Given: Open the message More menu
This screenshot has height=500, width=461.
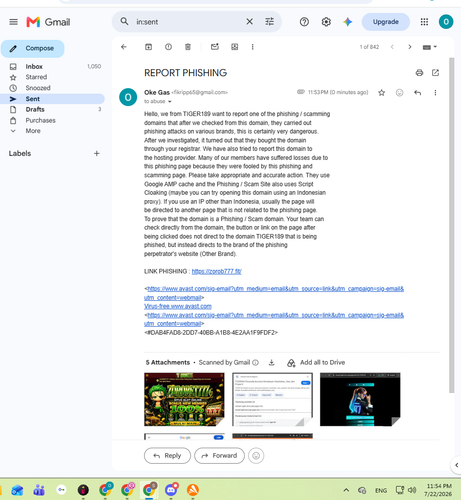Looking at the screenshot, I should coord(435,93).
